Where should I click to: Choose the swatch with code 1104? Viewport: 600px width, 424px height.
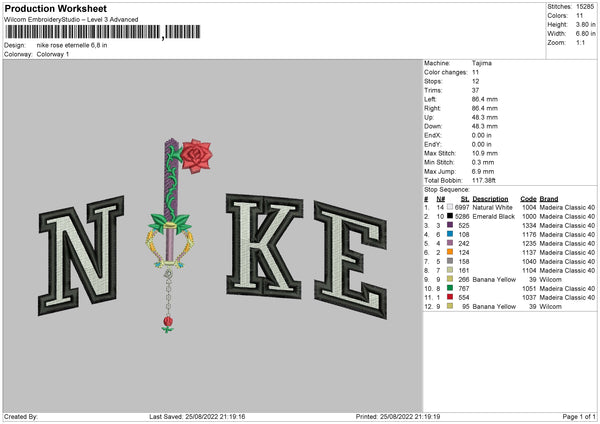(450, 270)
